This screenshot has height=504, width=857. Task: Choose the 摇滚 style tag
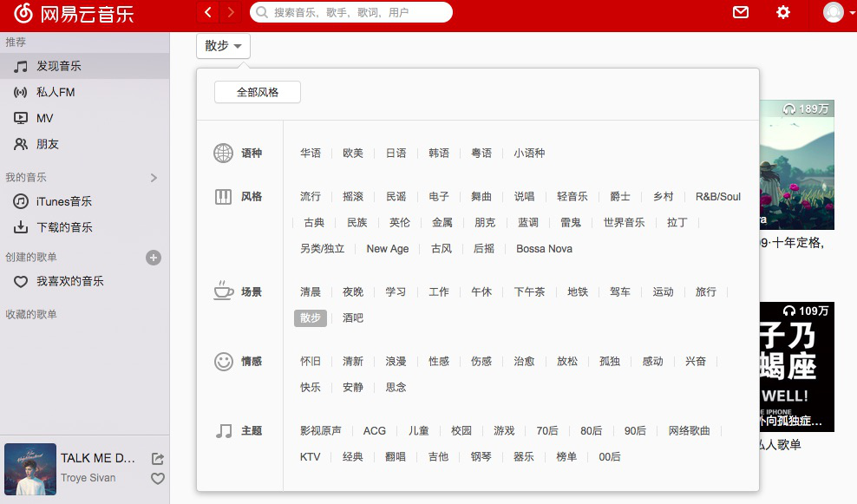pos(353,197)
